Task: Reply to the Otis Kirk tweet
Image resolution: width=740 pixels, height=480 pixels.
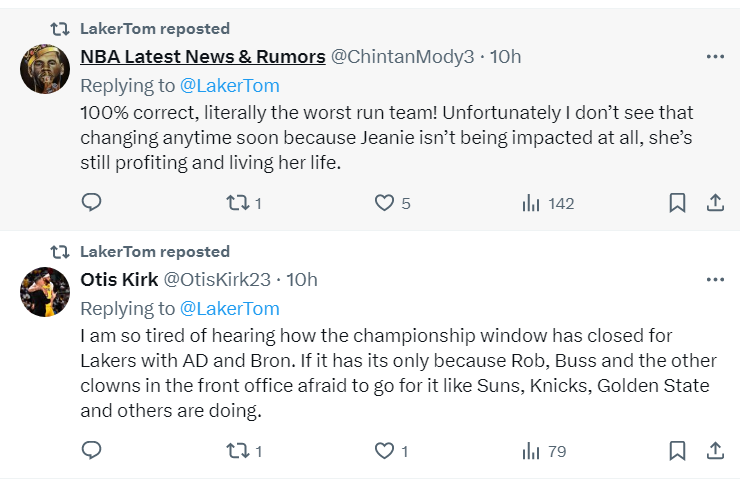Action: tap(91, 451)
